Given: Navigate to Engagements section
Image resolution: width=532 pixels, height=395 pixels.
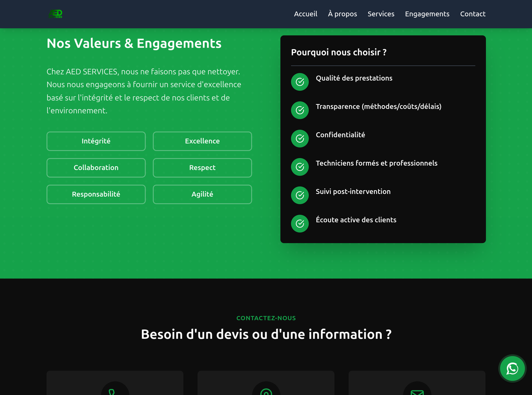Looking at the screenshot, I should point(427,14).
